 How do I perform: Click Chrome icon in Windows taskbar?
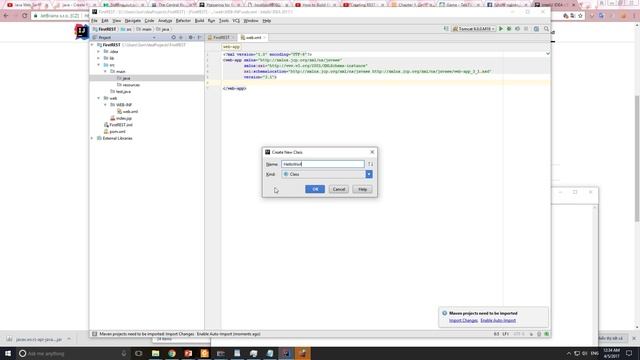click(x=172, y=353)
